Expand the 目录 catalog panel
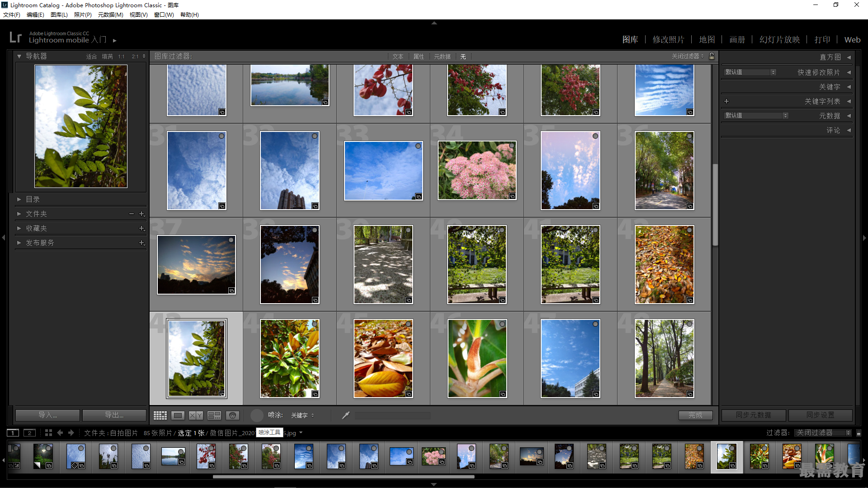The width and height of the screenshot is (868, 488). (19, 199)
